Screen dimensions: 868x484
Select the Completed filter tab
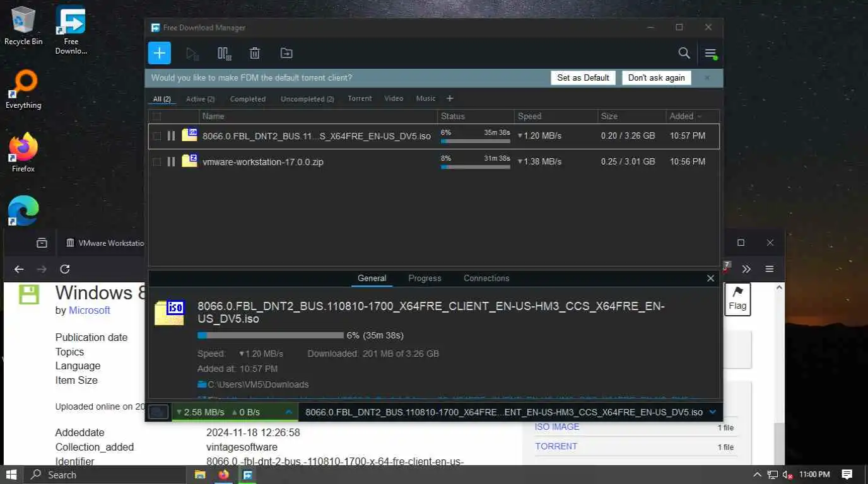(248, 99)
